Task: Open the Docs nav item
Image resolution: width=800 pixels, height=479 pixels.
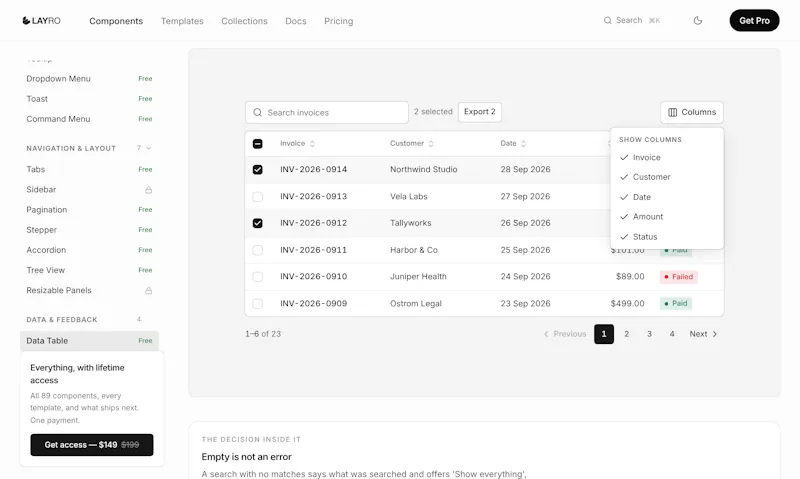Action: pyautogui.click(x=296, y=21)
